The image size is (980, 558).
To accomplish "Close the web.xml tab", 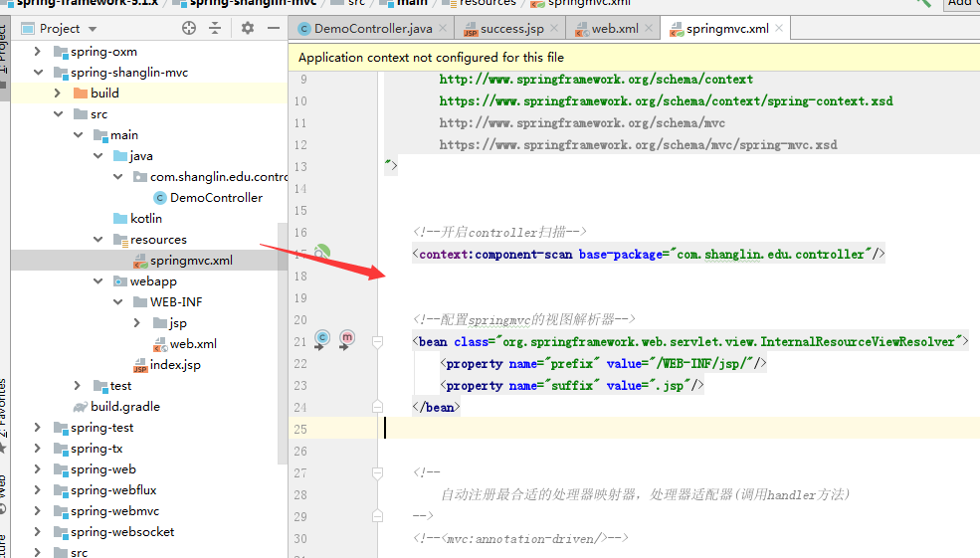I will (x=649, y=28).
